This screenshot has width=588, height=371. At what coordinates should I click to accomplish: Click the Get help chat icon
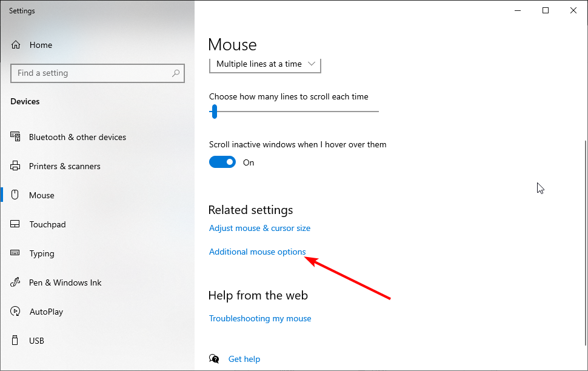click(x=214, y=359)
